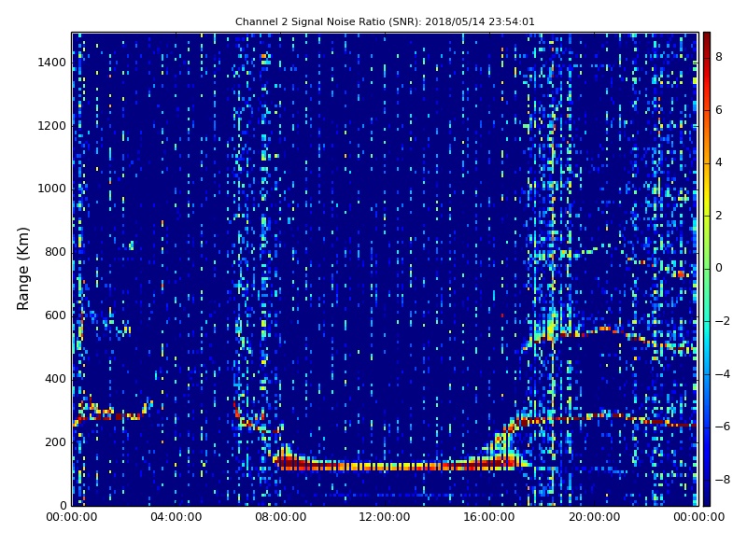Viewport: 747px width, 560px height.
Task: Click the 12:00:00 time axis label
Action: (385, 517)
